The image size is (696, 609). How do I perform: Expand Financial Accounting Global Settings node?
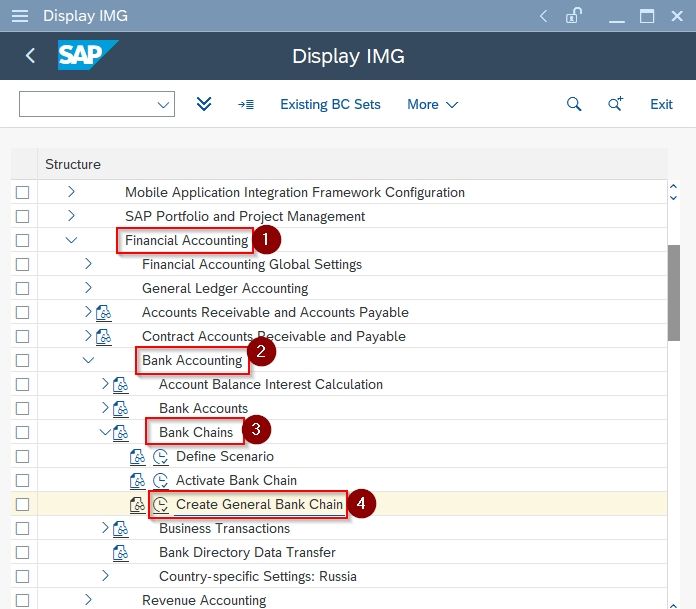88,264
